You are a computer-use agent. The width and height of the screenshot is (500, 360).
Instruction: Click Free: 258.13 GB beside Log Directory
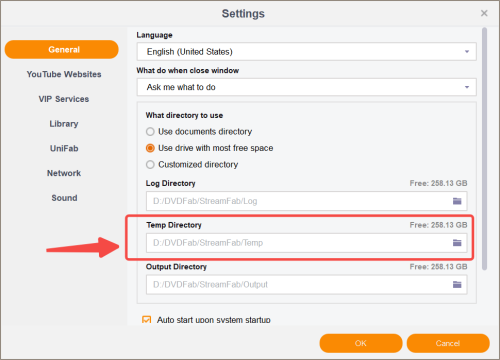point(438,183)
